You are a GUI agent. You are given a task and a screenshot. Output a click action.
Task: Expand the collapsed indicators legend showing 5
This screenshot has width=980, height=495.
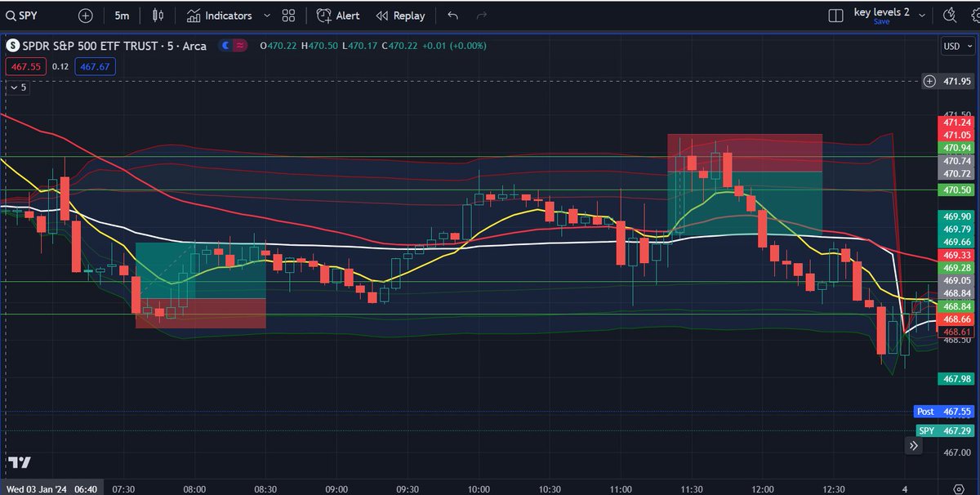(17, 87)
